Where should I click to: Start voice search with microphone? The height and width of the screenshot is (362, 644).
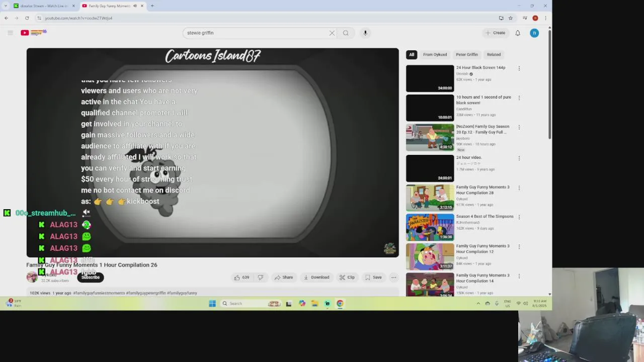(365, 33)
